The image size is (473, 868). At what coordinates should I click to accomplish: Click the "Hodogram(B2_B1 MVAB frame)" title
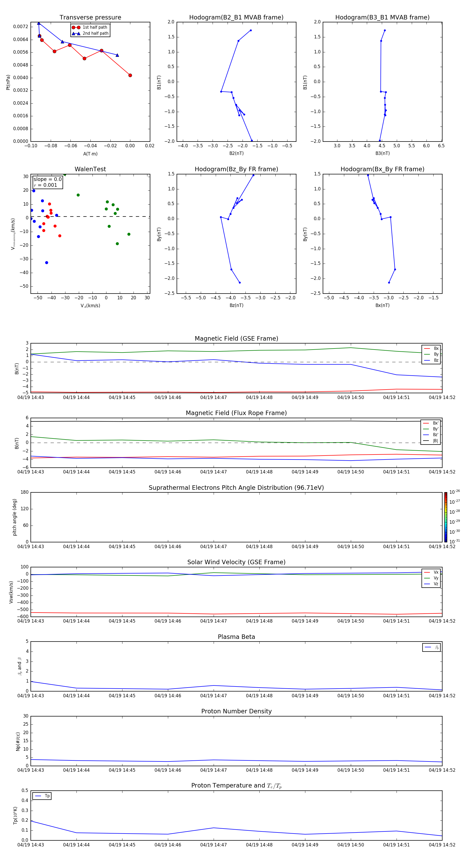pos(236,18)
